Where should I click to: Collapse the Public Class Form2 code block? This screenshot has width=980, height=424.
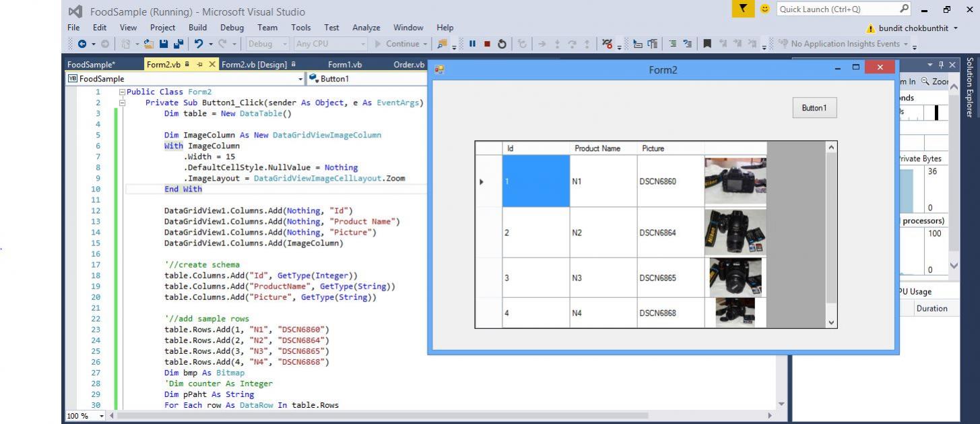click(x=122, y=92)
